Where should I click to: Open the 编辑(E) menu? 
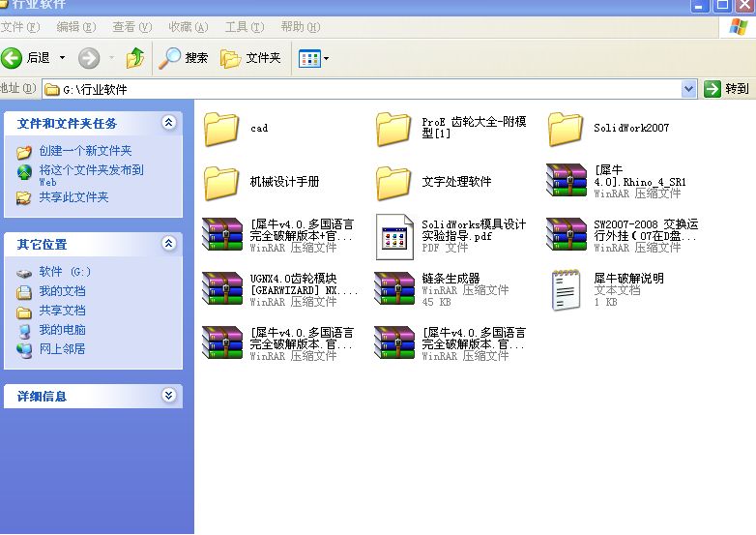76,27
